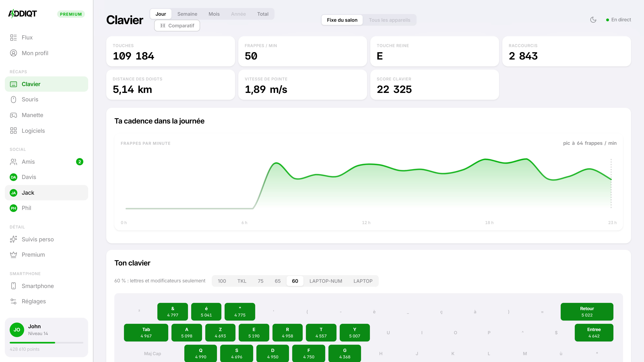Open the Souris mouse icon

tap(13, 99)
